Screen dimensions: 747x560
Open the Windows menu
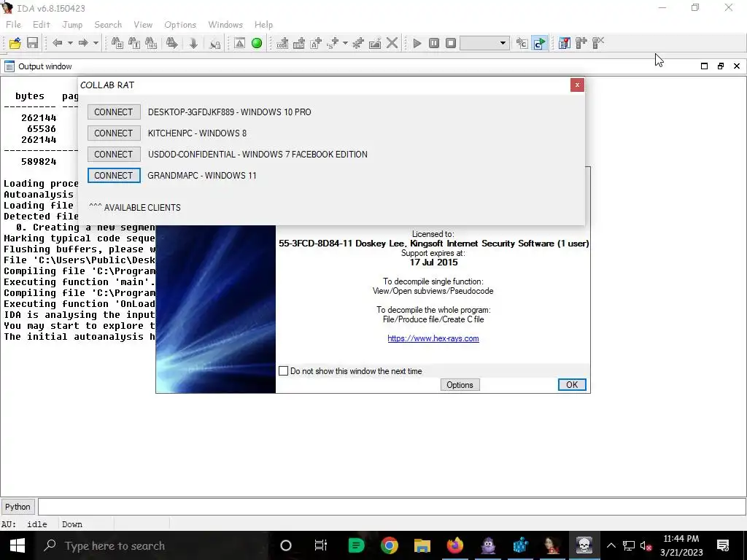click(225, 25)
